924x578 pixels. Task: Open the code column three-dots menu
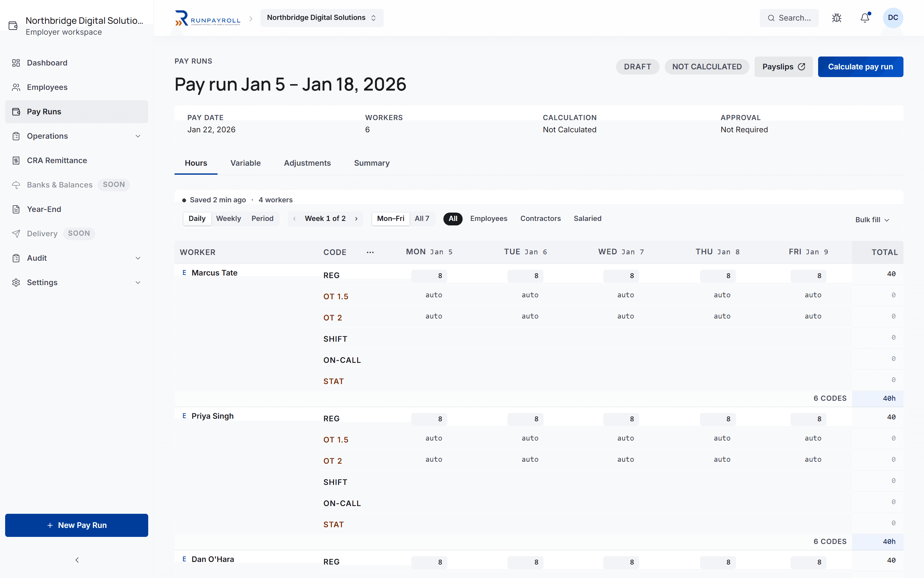(370, 252)
